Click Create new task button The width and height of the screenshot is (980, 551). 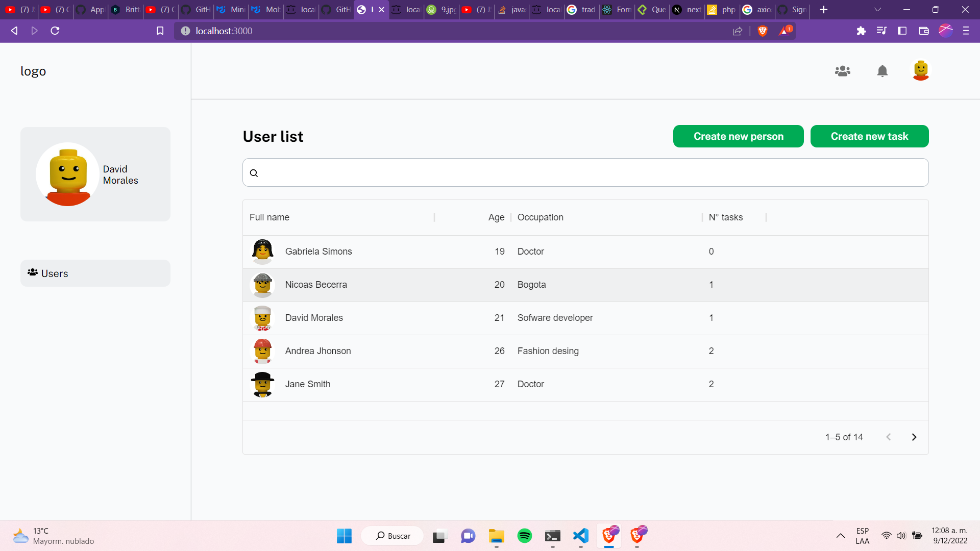(x=869, y=136)
